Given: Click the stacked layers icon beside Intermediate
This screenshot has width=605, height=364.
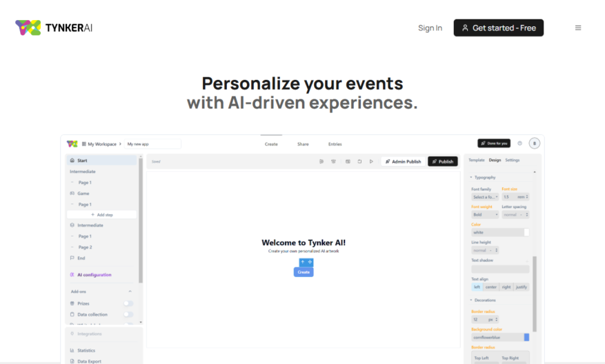Looking at the screenshot, I should pos(72,225).
